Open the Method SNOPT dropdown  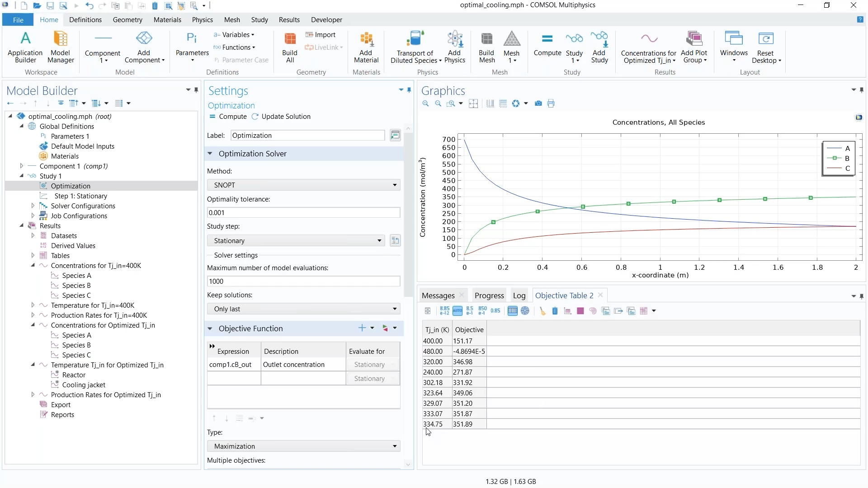coord(303,185)
